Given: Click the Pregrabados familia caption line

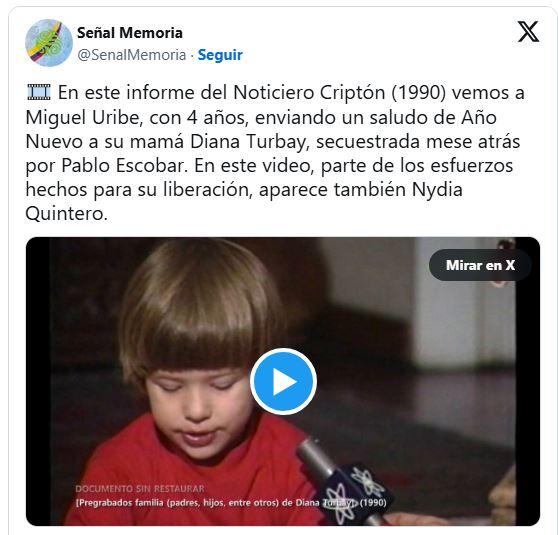Looking at the screenshot, I should 231,503.
